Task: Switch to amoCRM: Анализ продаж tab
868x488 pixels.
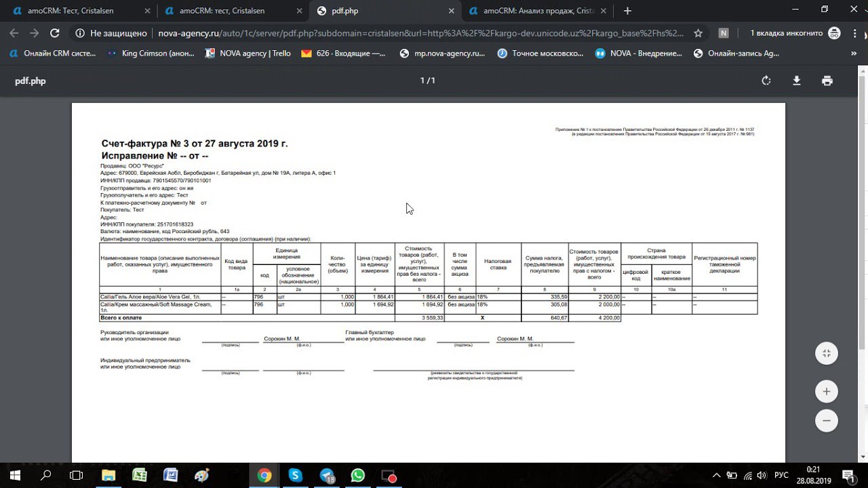Action: pyautogui.click(x=536, y=11)
